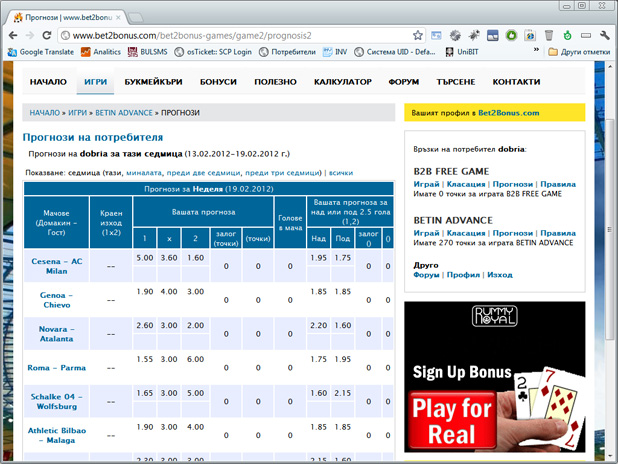
Task: Open osTicket SCP Login bookmark
Action: point(213,52)
